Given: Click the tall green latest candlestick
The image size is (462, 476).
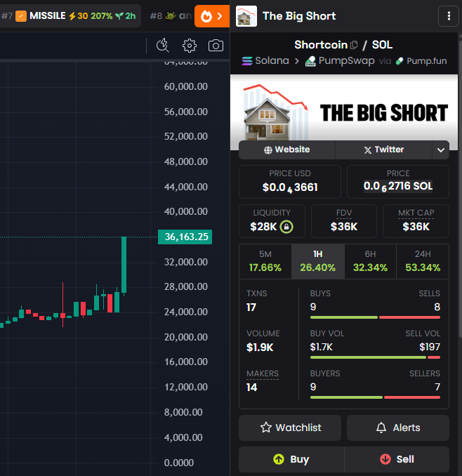Looking at the screenshot, I should coord(124,265).
